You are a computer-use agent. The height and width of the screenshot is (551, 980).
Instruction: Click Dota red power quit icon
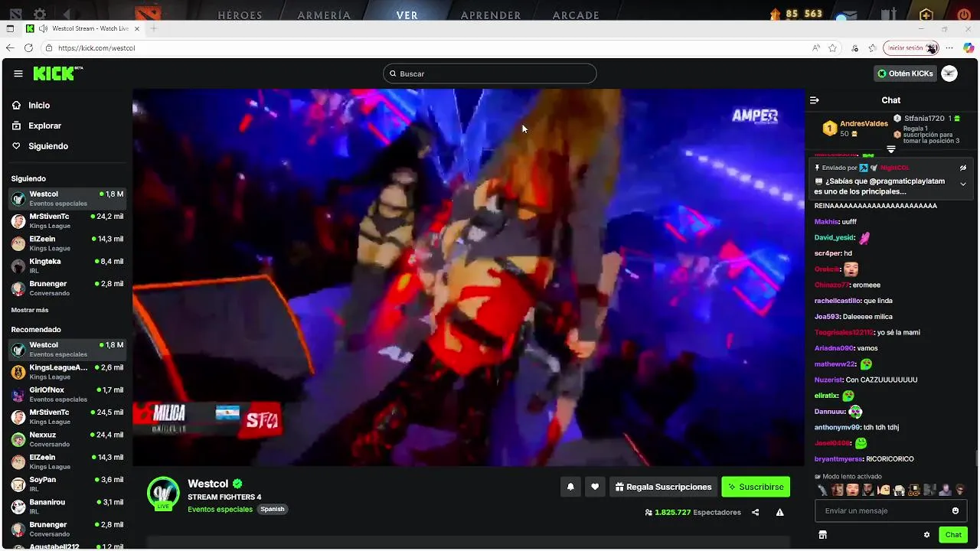click(964, 14)
